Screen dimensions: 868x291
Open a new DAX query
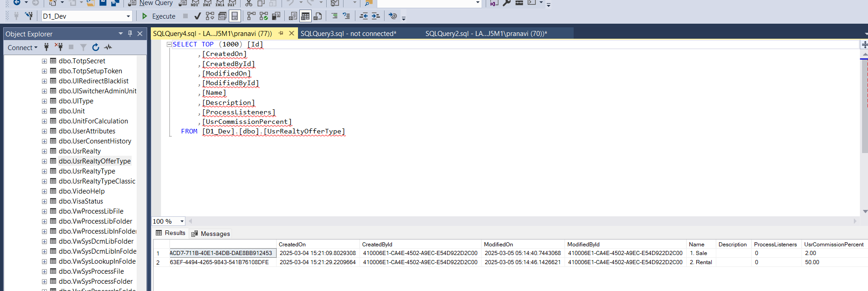tap(231, 3)
